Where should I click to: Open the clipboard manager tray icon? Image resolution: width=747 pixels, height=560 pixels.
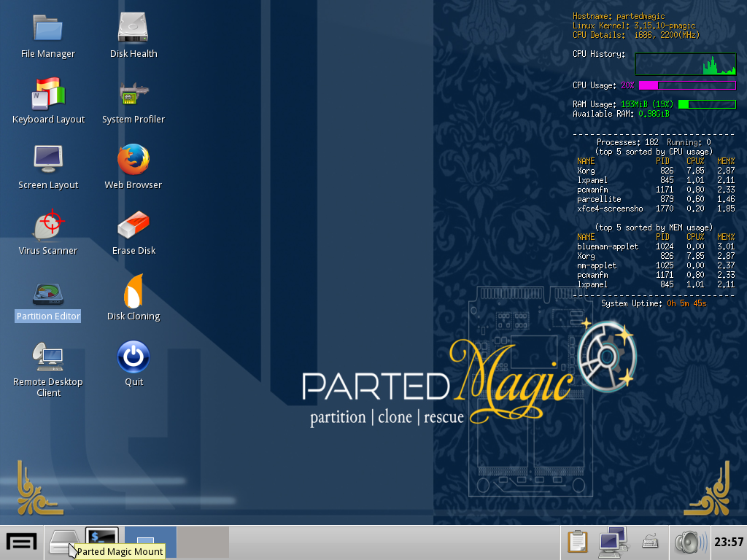point(578,542)
